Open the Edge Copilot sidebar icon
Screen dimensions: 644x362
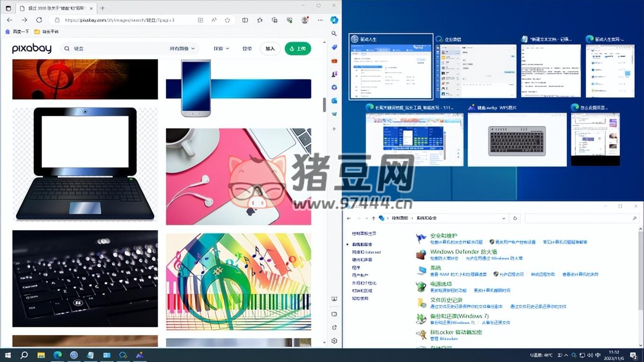334,20
